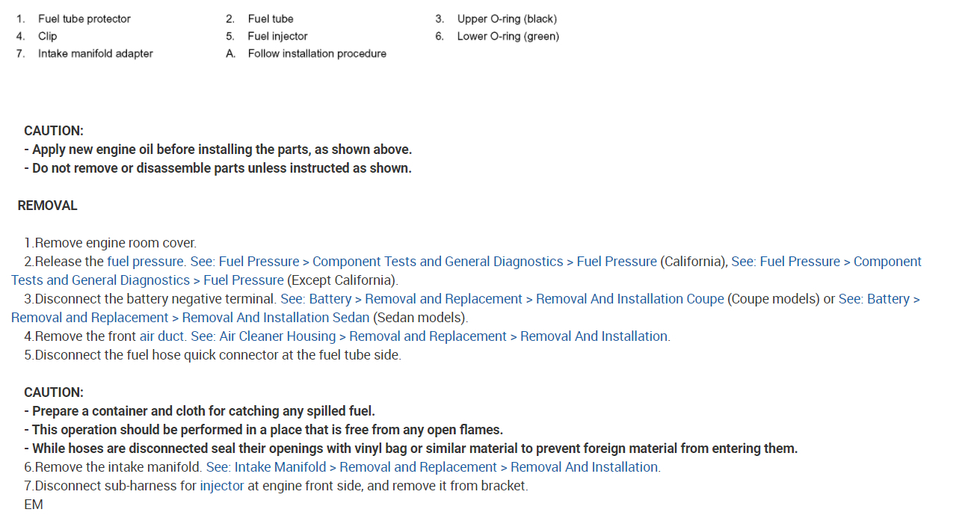Click the REMOVAL section heading
Viewport: 980px width, 527px height.
tap(47, 206)
